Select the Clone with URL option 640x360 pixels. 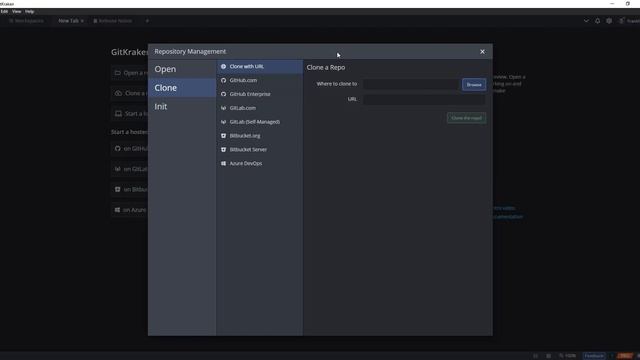pos(260,67)
